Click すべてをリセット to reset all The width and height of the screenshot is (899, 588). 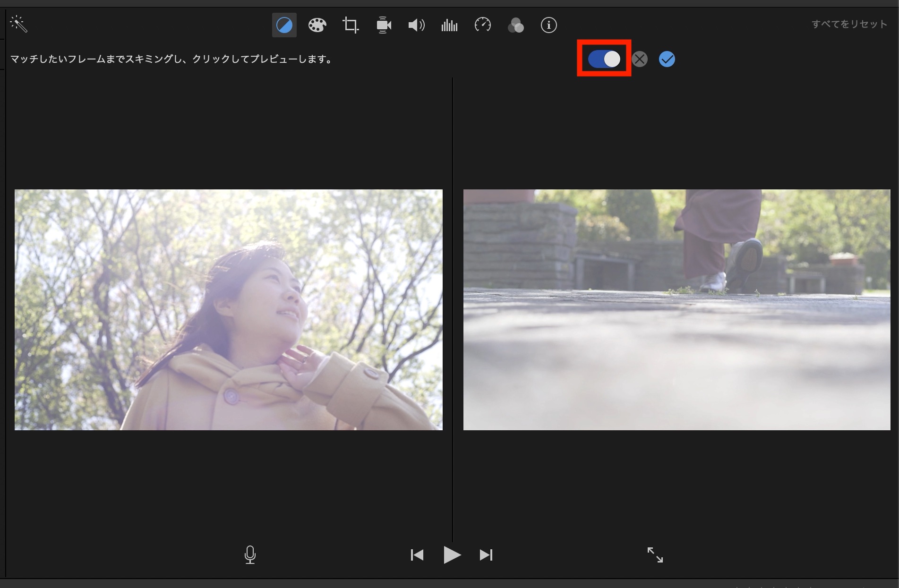point(849,24)
